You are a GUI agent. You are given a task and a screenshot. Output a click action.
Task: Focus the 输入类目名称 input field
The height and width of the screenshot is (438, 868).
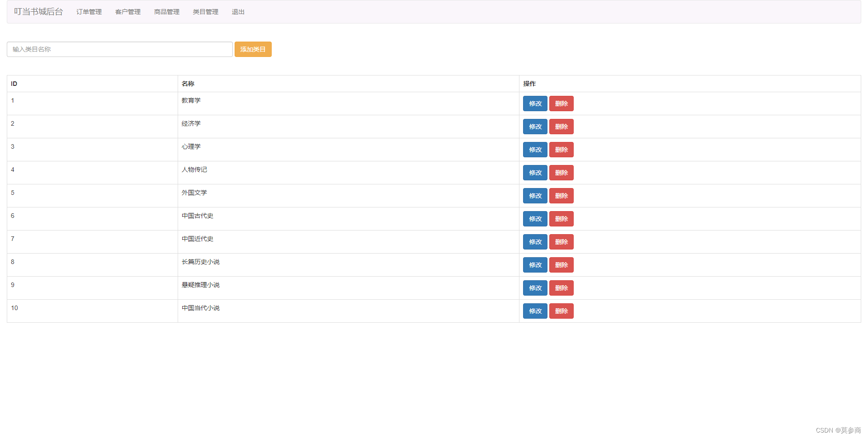pyautogui.click(x=120, y=49)
